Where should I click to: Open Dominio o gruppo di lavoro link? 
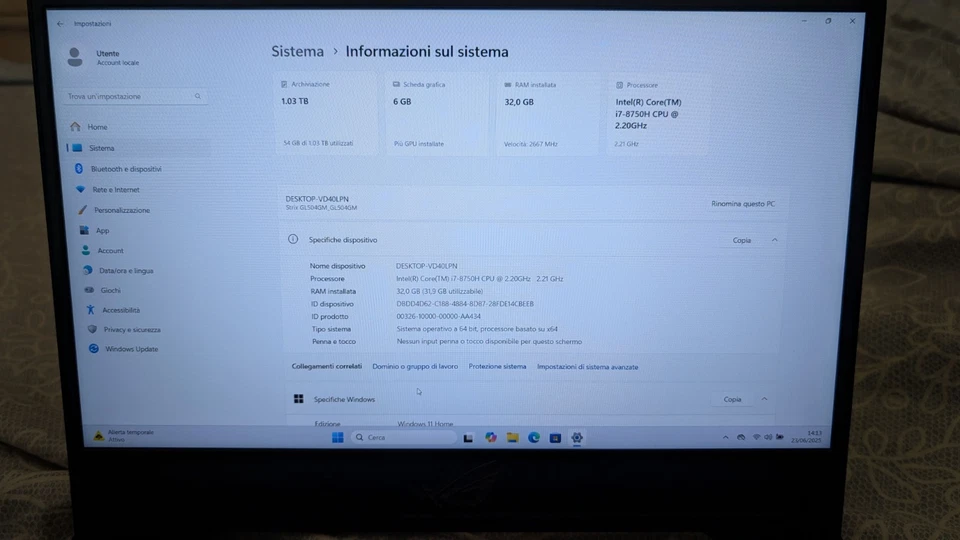click(x=415, y=366)
